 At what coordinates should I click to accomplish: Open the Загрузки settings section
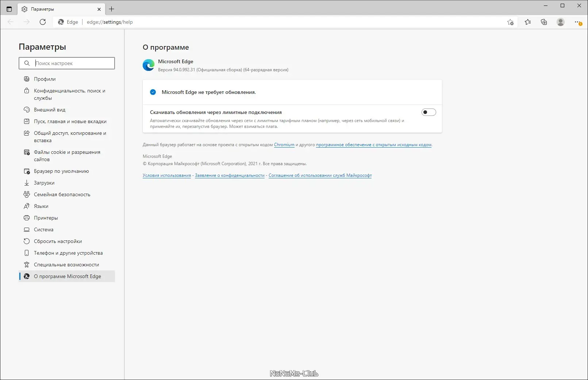point(67,183)
